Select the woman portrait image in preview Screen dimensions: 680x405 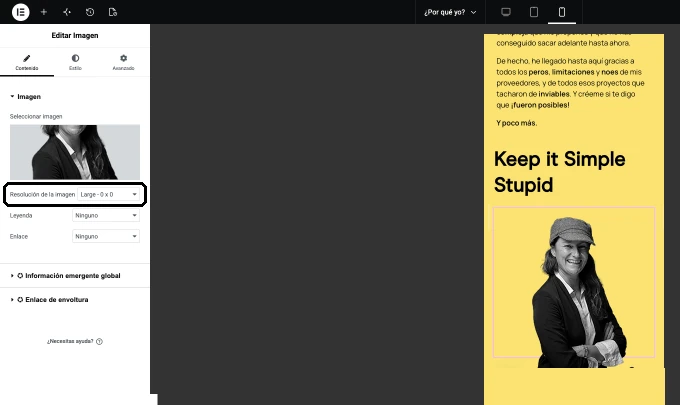click(x=574, y=283)
